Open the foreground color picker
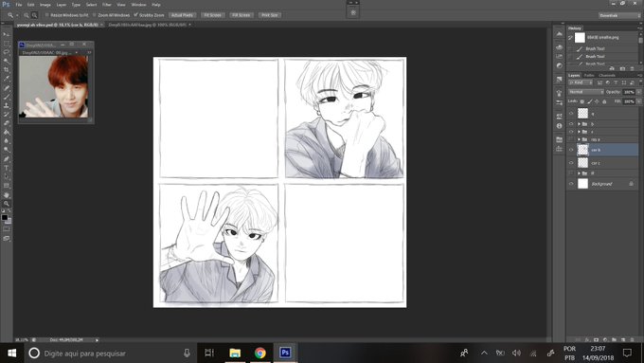 point(5,217)
